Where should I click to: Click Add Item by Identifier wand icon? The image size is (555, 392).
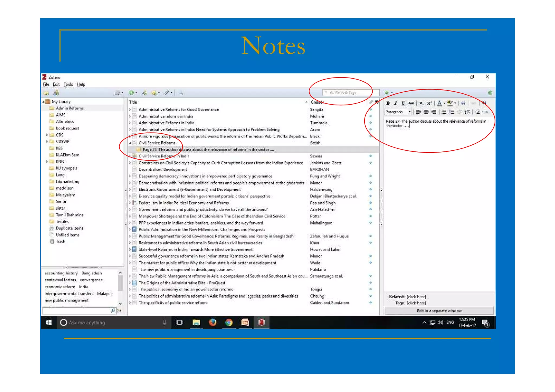coord(144,93)
